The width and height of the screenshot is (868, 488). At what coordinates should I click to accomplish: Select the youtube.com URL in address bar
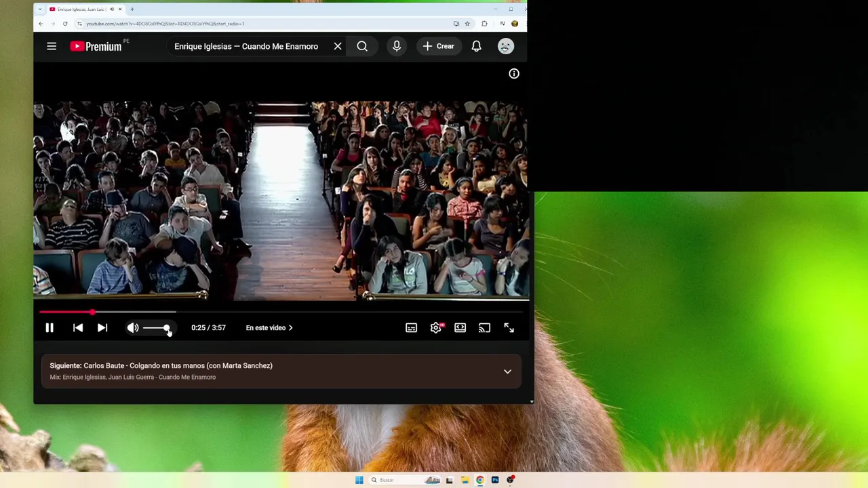[165, 24]
